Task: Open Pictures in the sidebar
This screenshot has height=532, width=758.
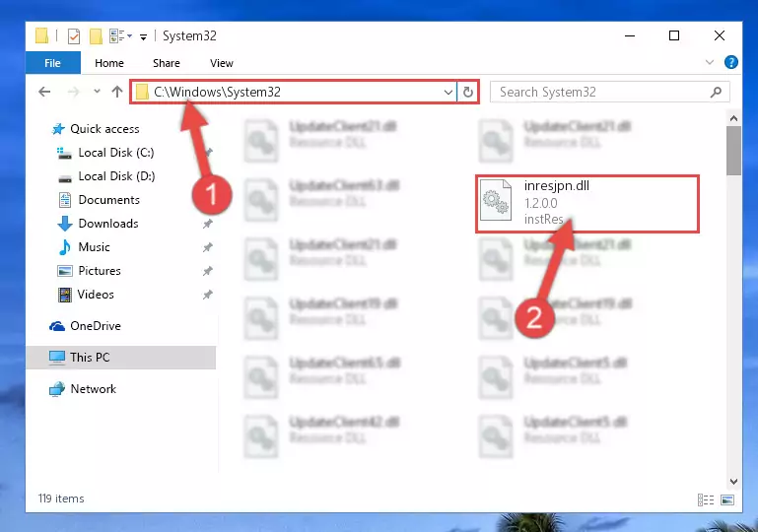Action: pyautogui.click(x=100, y=271)
